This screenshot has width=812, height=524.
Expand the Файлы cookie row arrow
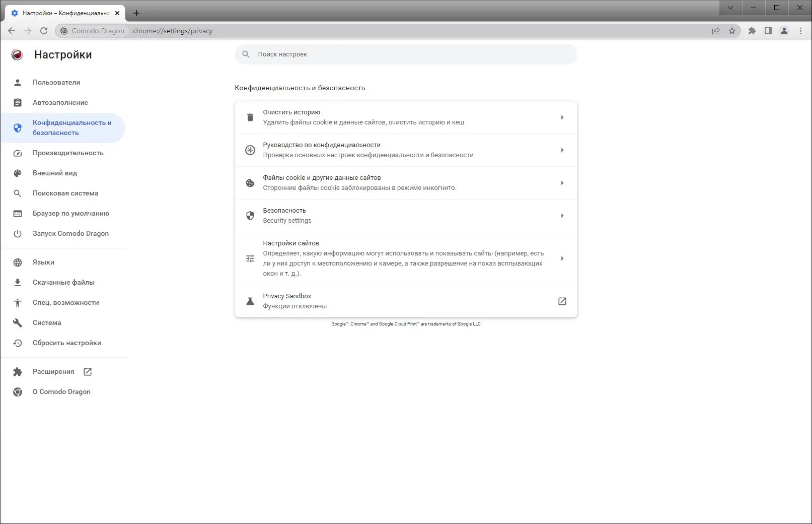562,183
